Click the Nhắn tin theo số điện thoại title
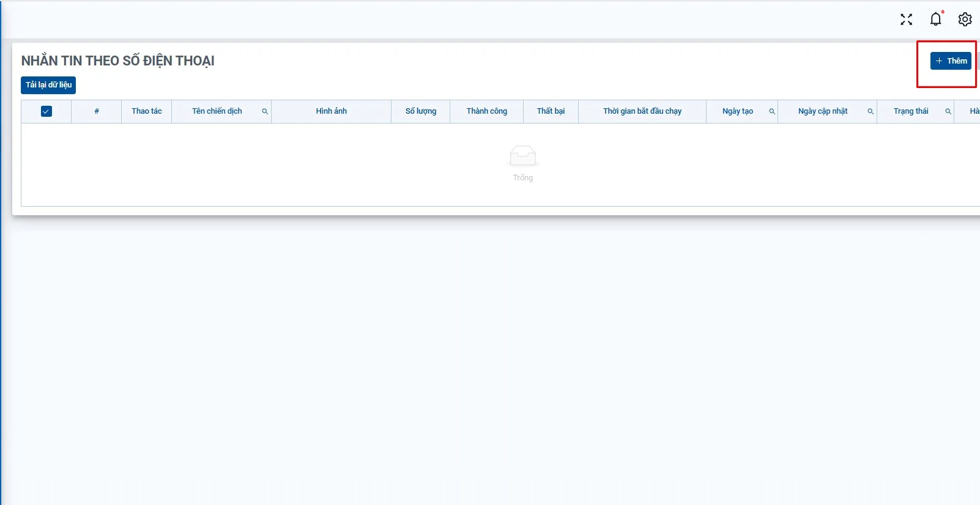The height and width of the screenshot is (505, 980). click(117, 61)
